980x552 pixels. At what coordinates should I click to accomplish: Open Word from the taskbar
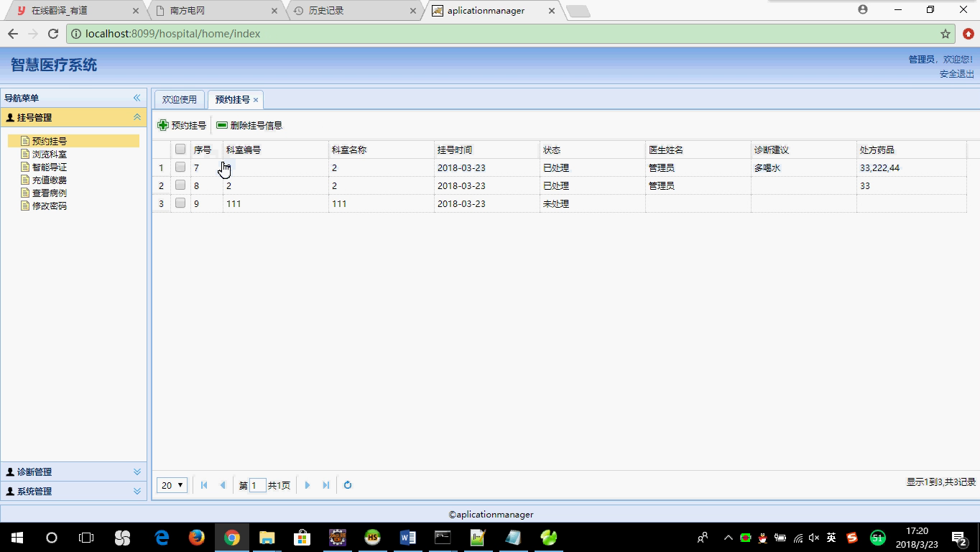[407, 537]
